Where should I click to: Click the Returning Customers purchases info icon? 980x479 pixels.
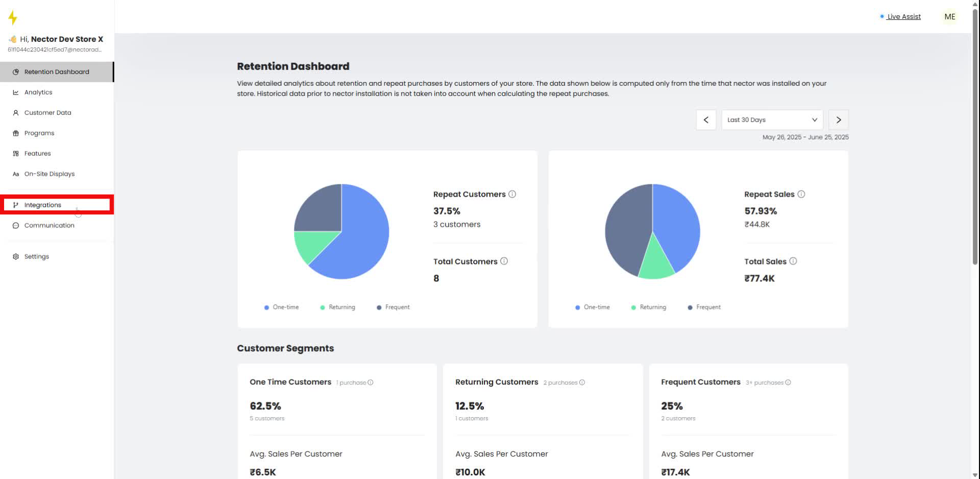[581, 382]
